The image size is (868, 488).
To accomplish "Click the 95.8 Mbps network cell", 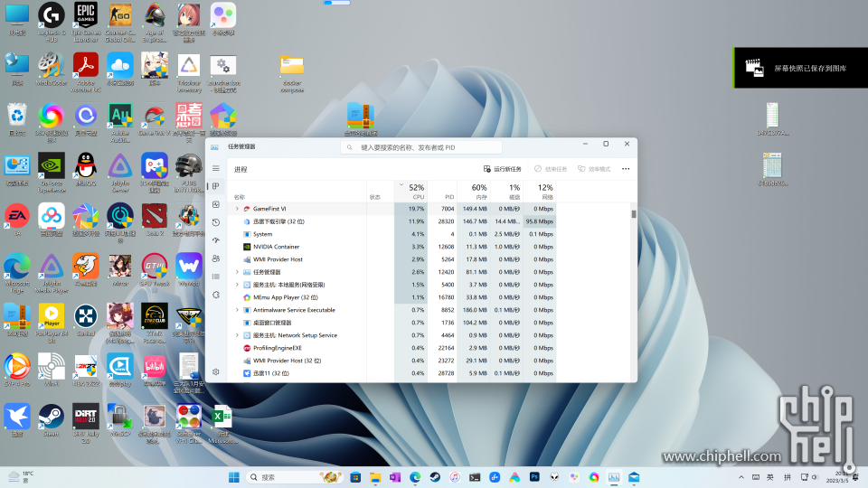I will point(540,221).
